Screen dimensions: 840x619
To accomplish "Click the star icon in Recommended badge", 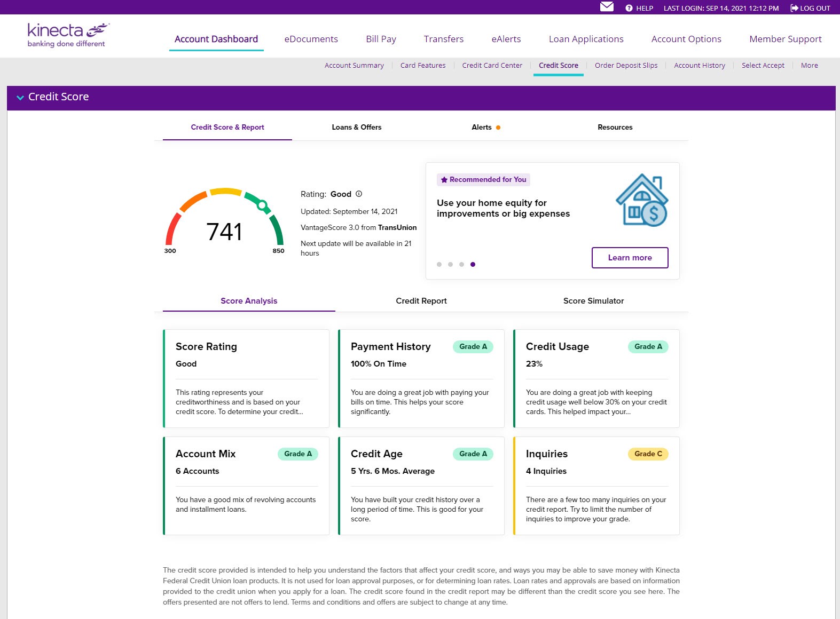I will (x=444, y=180).
